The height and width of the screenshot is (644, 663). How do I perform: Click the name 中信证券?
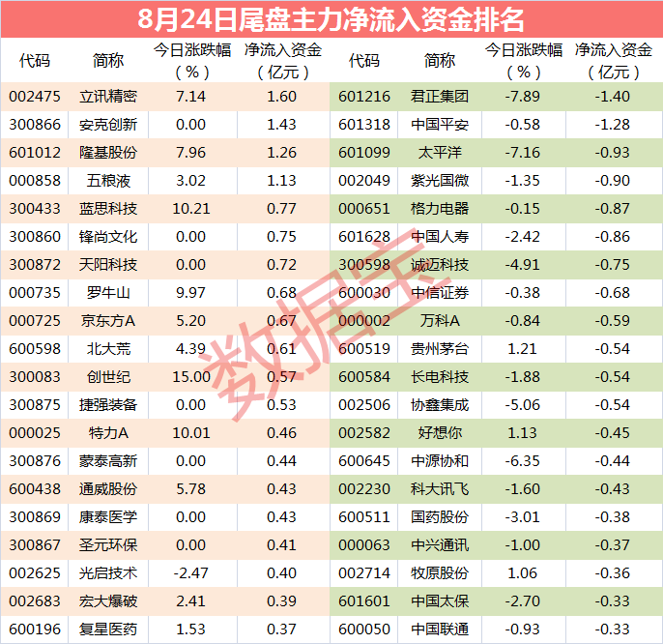pyautogui.click(x=440, y=293)
